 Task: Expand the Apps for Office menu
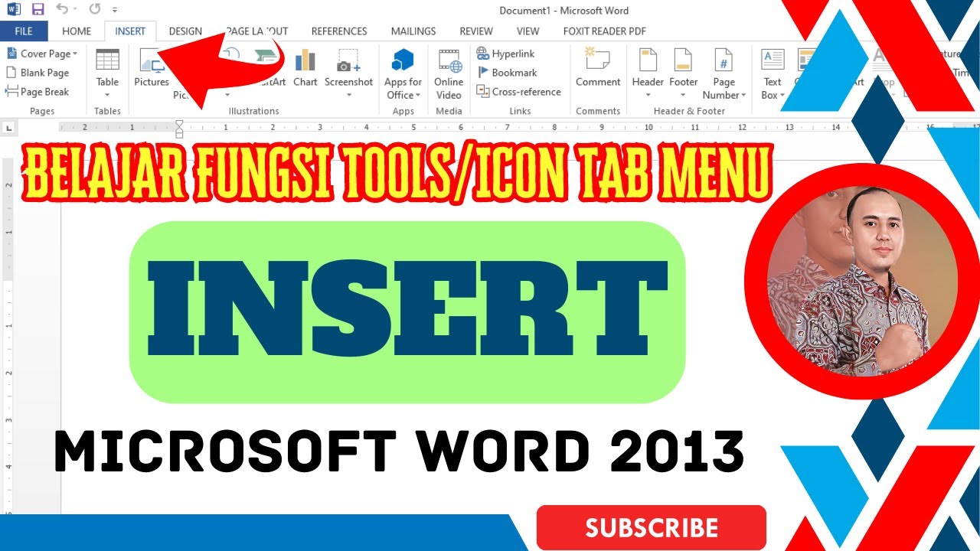[x=403, y=74]
